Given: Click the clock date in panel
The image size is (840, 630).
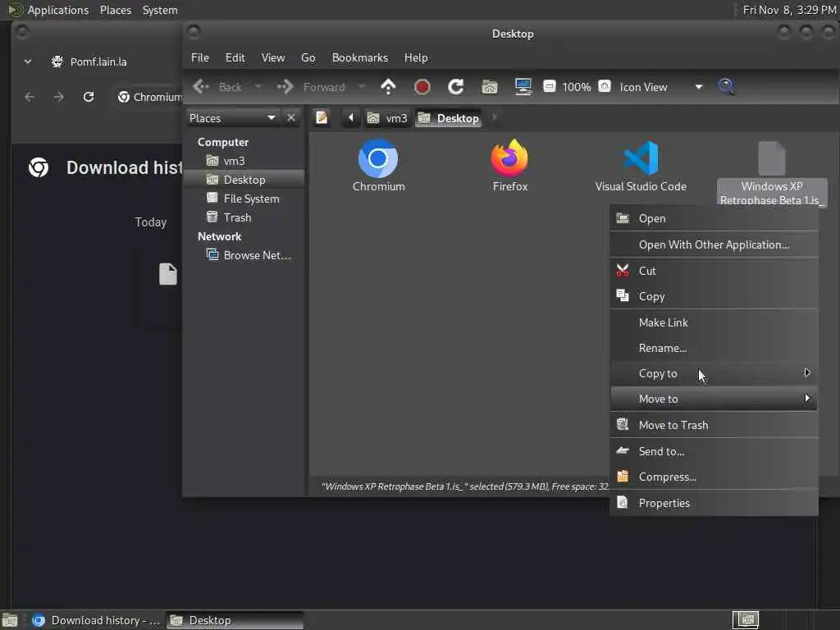Looking at the screenshot, I should tap(789, 10).
